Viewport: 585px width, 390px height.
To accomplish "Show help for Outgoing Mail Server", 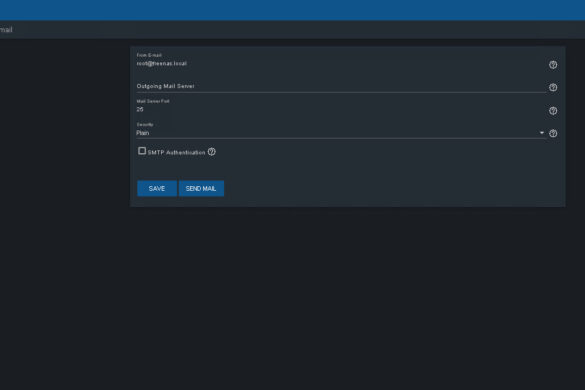I will 553,88.
